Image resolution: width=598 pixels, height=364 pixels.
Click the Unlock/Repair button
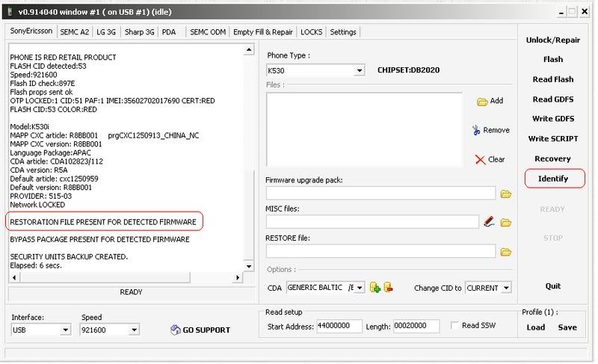coord(553,40)
